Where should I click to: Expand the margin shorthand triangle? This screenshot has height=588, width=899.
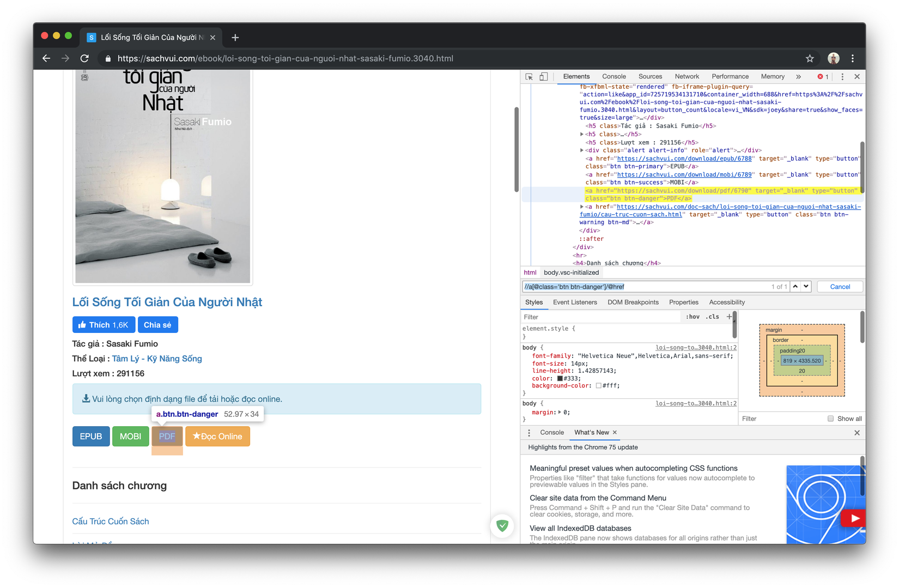(x=560, y=413)
